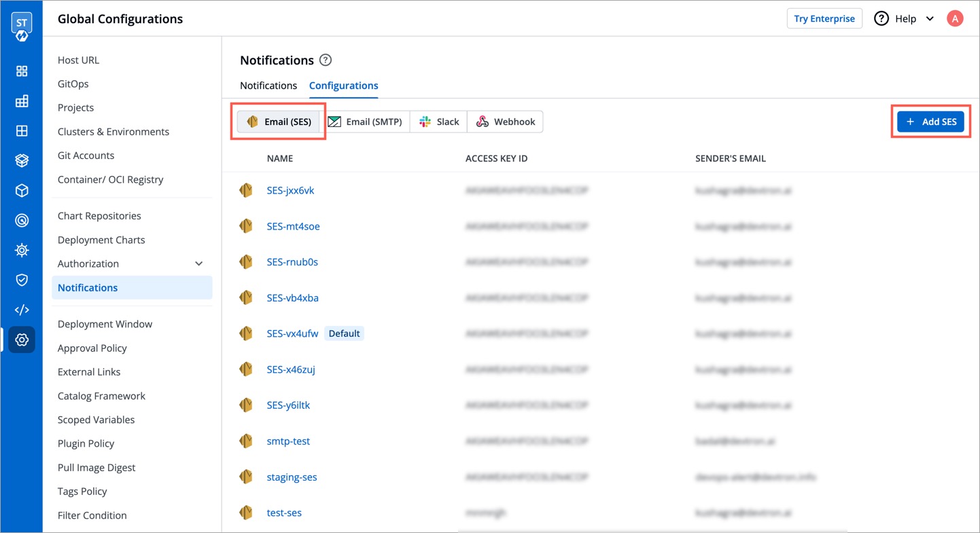Image resolution: width=980 pixels, height=533 pixels.
Task: Switch to the Notifications tab
Action: coord(268,86)
